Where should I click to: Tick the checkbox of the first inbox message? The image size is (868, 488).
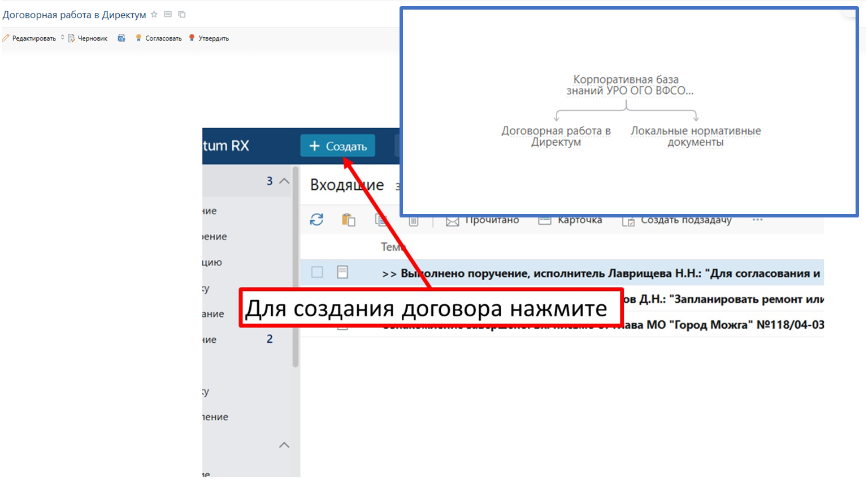tap(317, 272)
